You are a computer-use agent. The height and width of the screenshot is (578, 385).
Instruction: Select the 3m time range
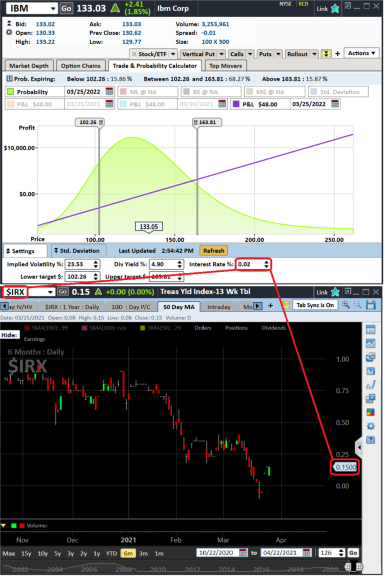[x=143, y=553]
